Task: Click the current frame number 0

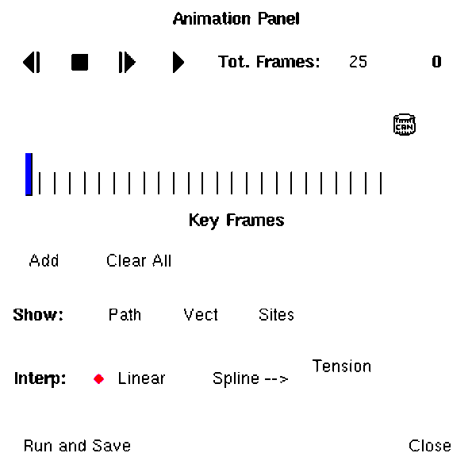Action: (x=436, y=62)
